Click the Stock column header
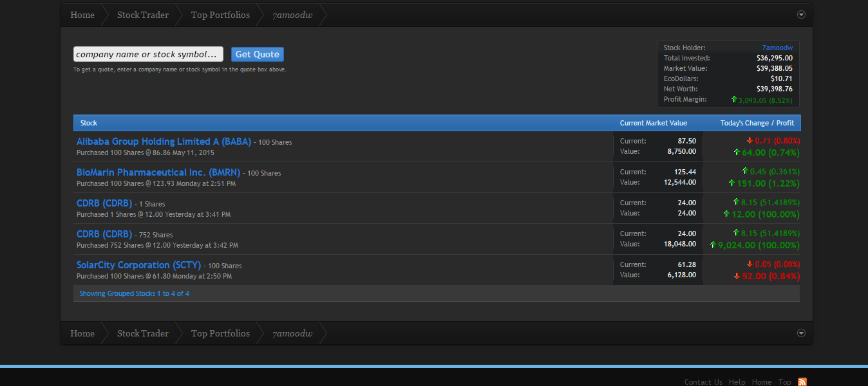 tap(89, 123)
